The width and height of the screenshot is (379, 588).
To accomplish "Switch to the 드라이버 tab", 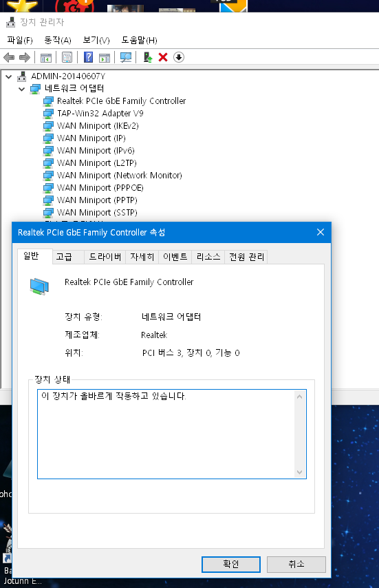I will pyautogui.click(x=105, y=257).
